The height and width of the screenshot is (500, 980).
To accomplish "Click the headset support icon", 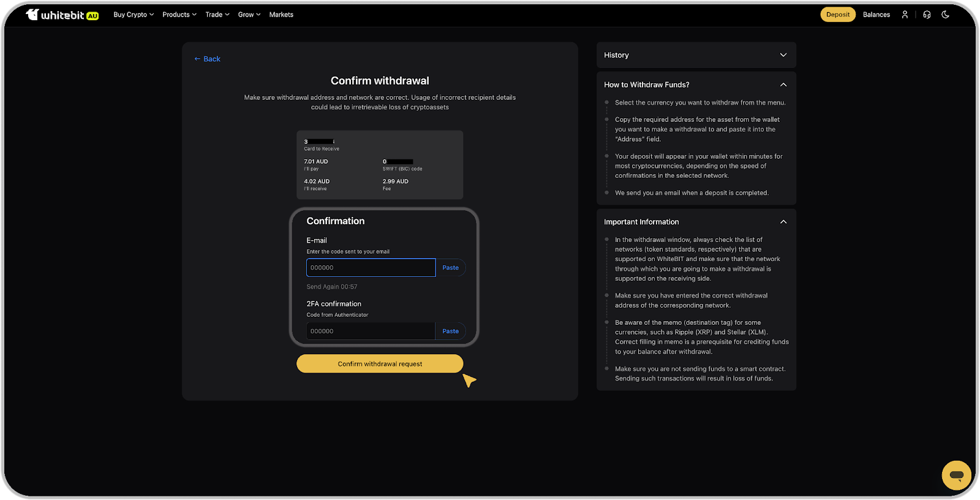I will click(x=927, y=15).
